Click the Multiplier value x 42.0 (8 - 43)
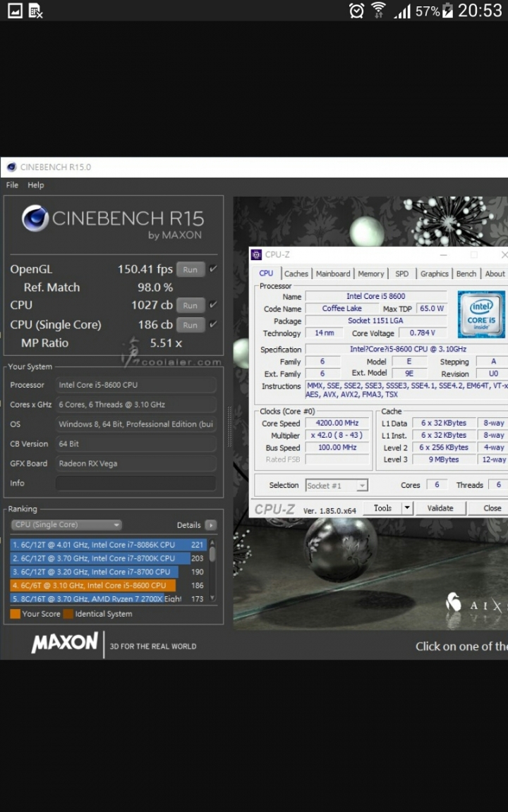 (337, 436)
